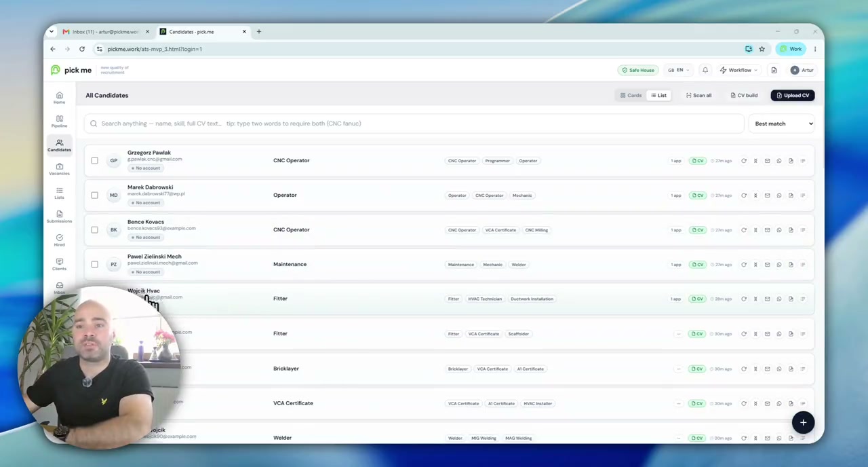868x467 pixels.
Task: Open the Hired sidebar icon
Action: (x=59, y=240)
